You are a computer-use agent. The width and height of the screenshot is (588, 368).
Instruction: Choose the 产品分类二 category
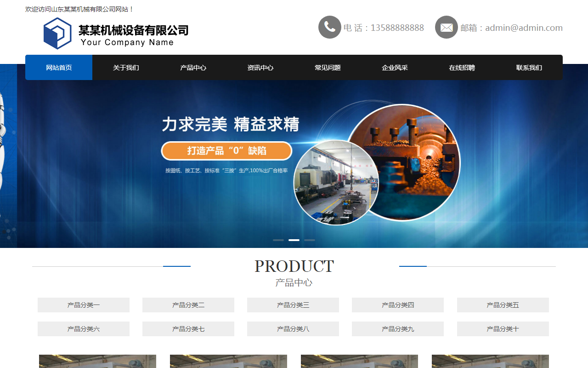pos(188,305)
